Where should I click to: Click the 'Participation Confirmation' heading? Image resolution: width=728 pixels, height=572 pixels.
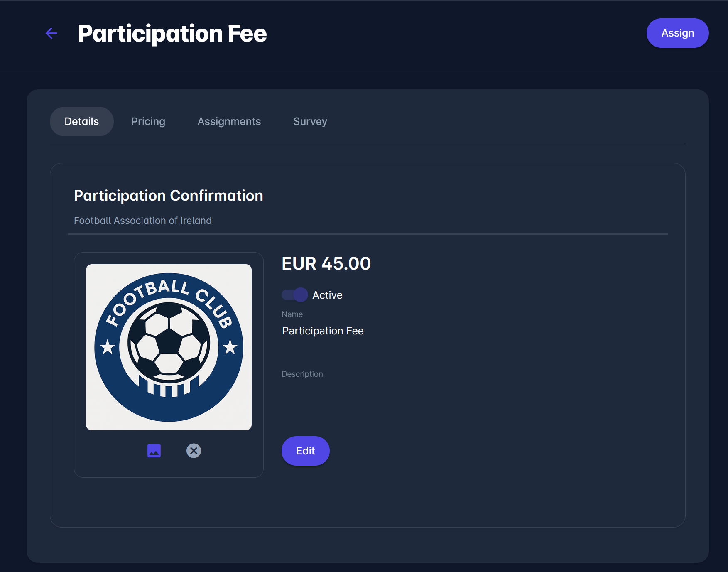tap(169, 196)
